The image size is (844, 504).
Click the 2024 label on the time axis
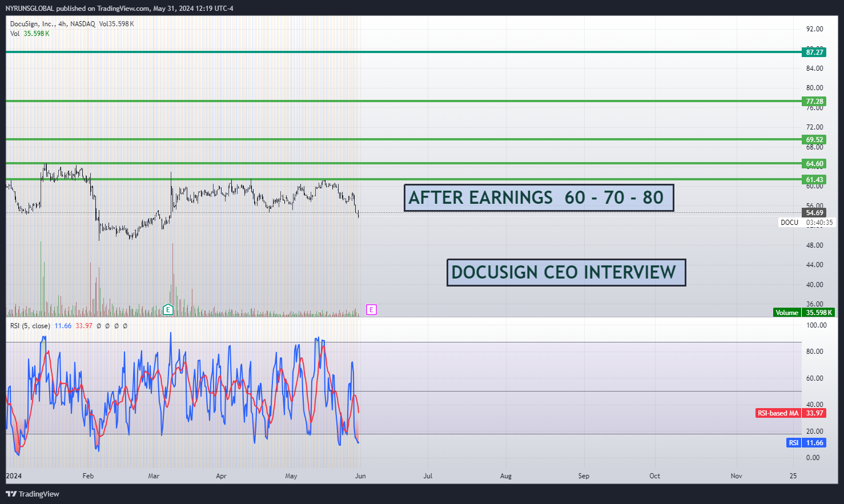click(14, 476)
